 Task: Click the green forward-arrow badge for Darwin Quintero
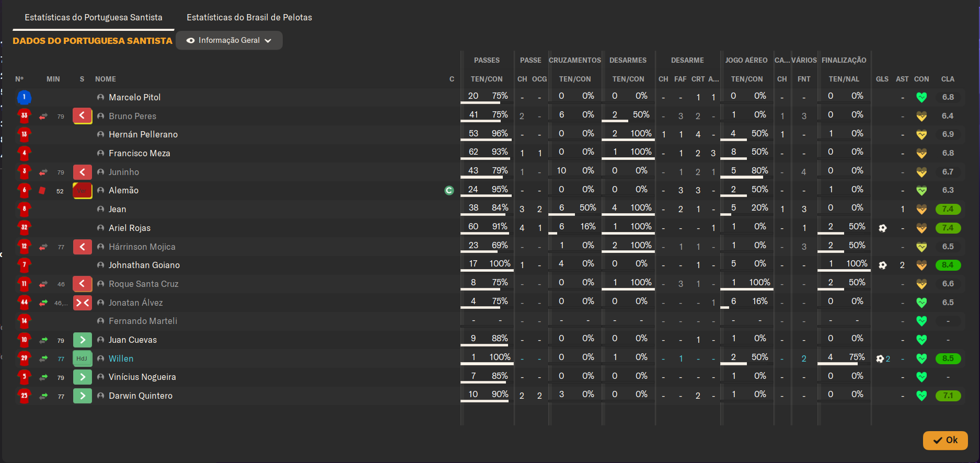(x=83, y=396)
